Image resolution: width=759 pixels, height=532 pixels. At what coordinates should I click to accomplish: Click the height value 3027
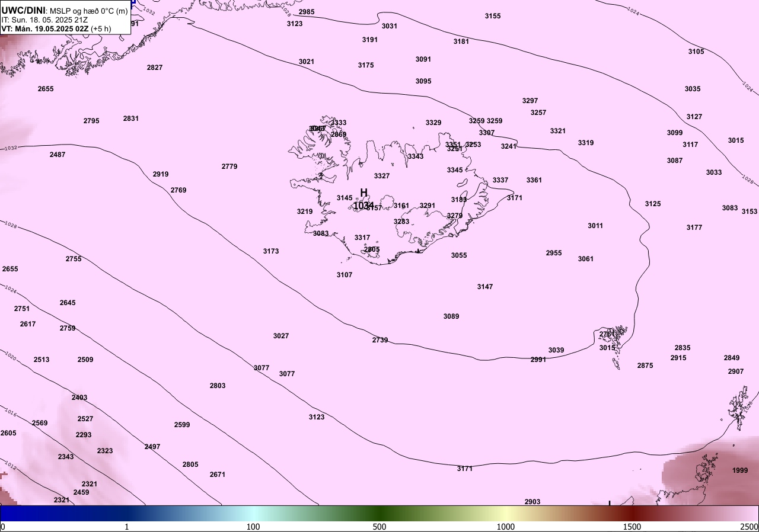point(281,336)
